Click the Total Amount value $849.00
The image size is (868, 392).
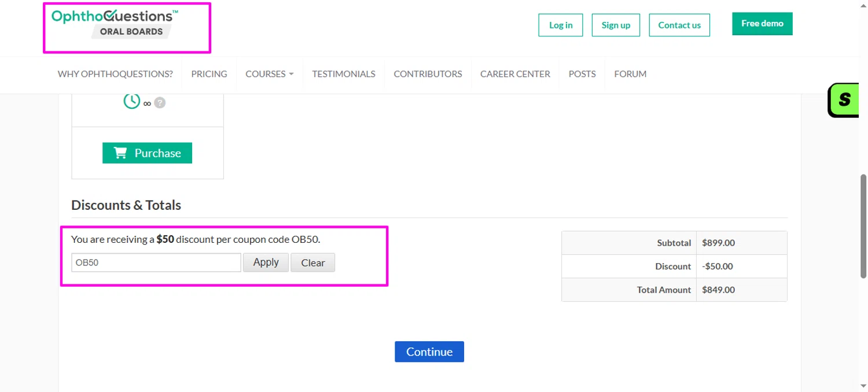click(718, 290)
